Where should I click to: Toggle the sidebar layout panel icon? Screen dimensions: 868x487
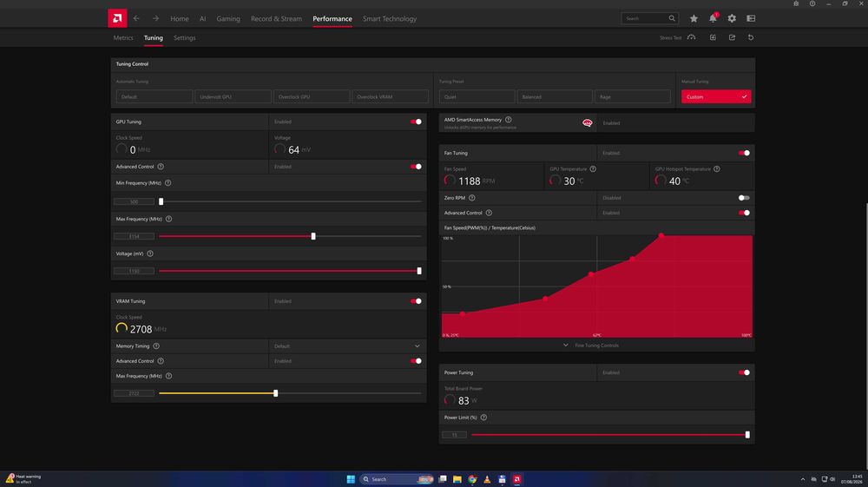tap(751, 18)
